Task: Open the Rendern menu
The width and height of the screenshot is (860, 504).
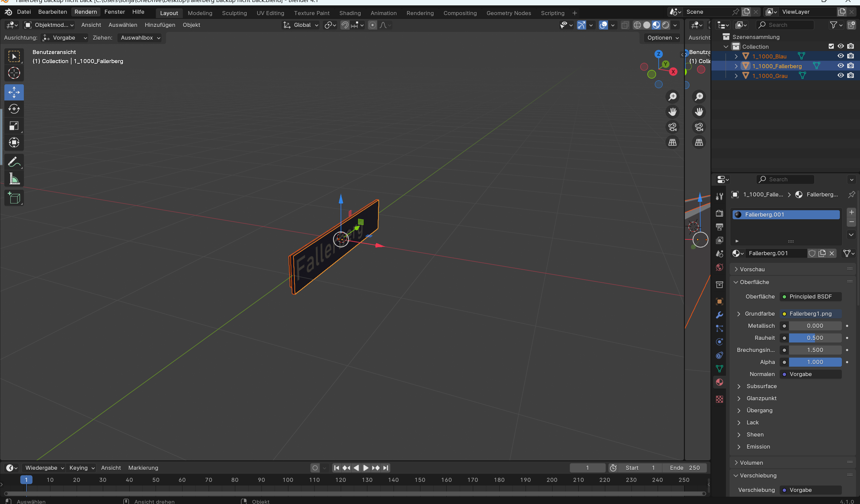Action: (86, 12)
